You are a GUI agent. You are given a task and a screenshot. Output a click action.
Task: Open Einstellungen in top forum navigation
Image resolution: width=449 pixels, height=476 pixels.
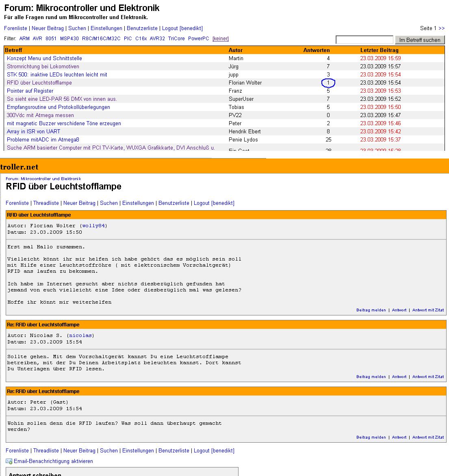(106, 28)
